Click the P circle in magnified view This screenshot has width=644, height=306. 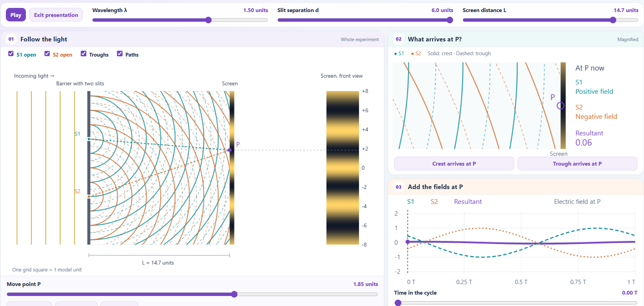tap(561, 106)
